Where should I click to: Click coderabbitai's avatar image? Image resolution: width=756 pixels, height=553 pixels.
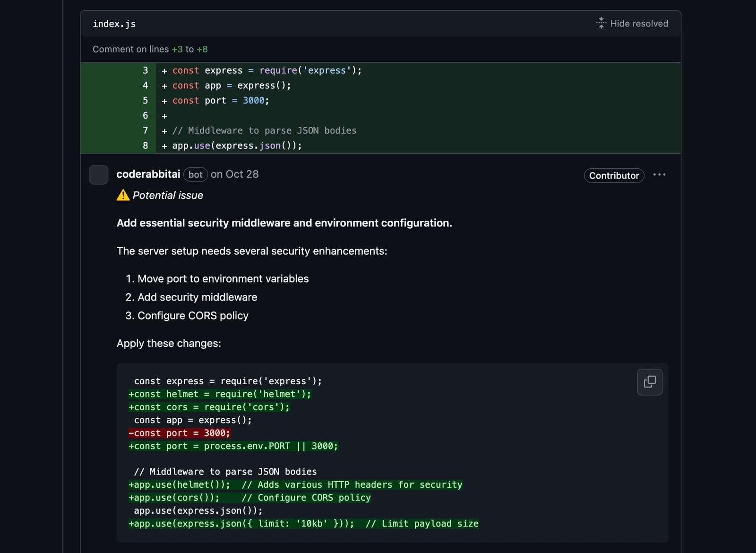pyautogui.click(x=98, y=175)
